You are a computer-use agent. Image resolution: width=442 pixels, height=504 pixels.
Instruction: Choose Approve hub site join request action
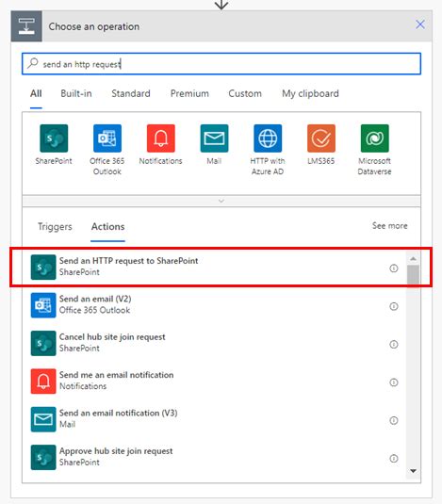click(214, 458)
